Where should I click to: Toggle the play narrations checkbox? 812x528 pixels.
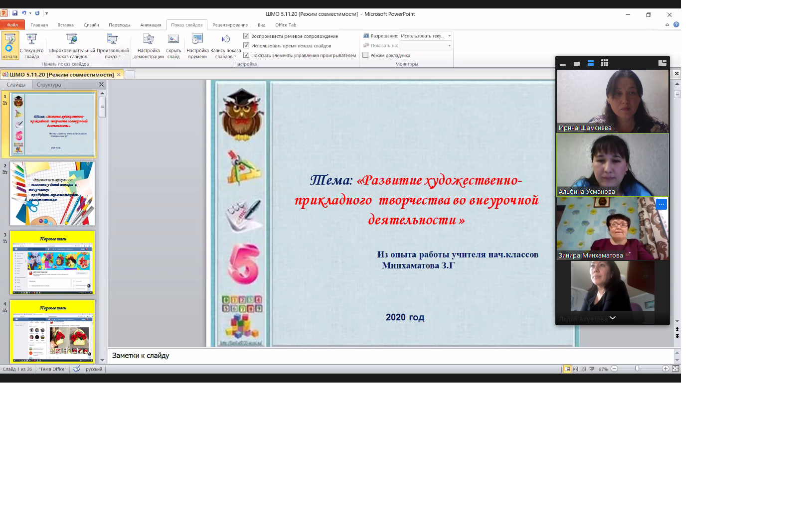[246, 36]
